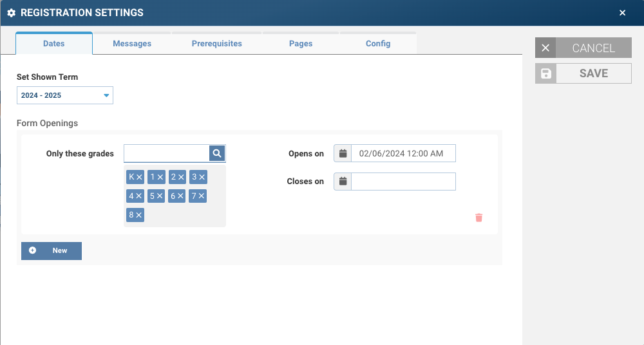Image resolution: width=644 pixels, height=345 pixels.
Task: Remove grade 1 chip
Action: tap(160, 177)
